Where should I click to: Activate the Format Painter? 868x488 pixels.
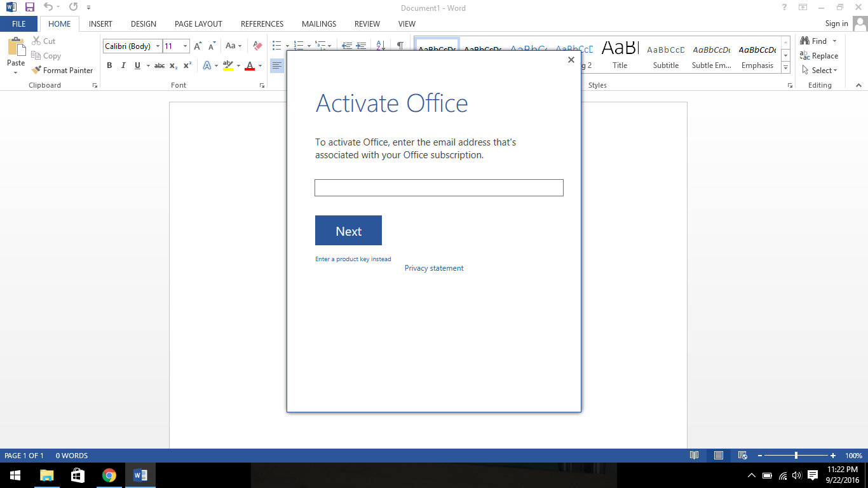click(62, 71)
